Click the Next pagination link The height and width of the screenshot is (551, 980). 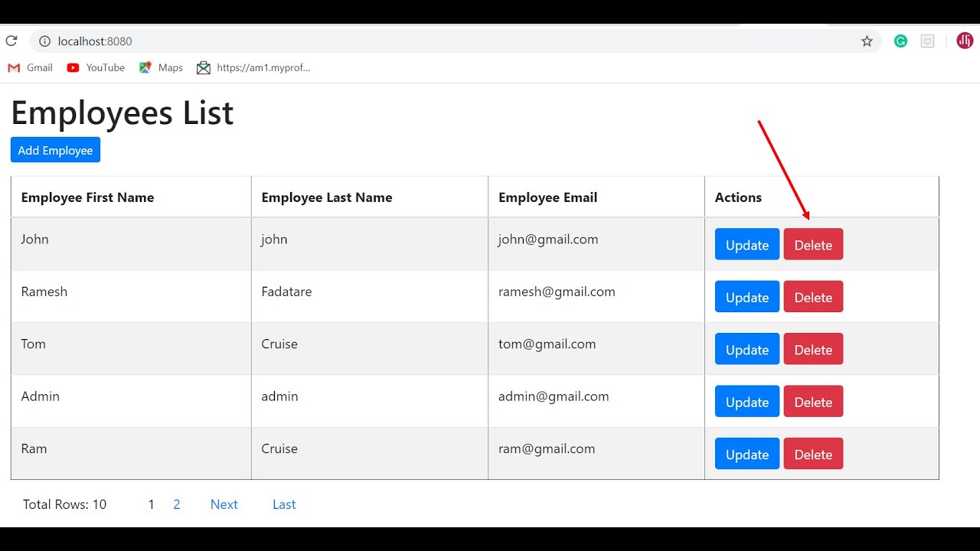pos(224,504)
